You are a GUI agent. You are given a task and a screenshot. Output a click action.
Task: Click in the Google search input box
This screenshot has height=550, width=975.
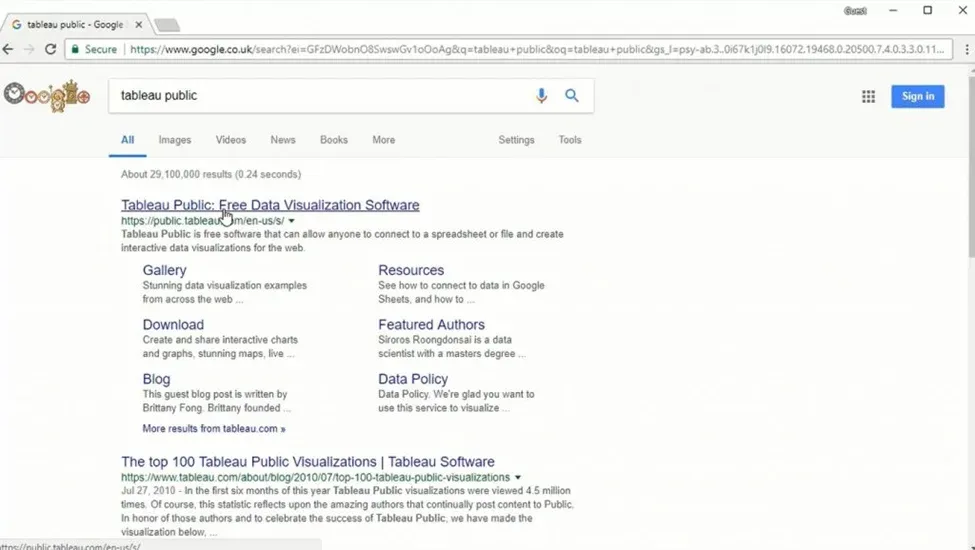coord(320,96)
